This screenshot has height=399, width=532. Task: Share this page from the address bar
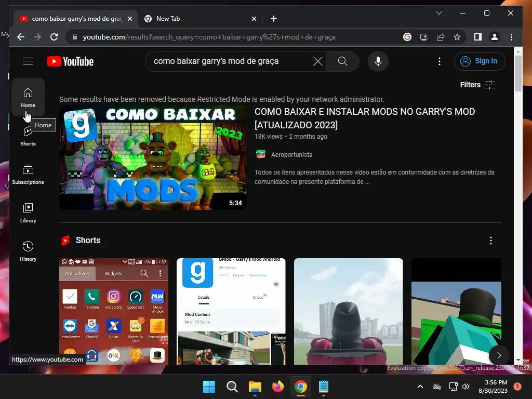(x=441, y=37)
